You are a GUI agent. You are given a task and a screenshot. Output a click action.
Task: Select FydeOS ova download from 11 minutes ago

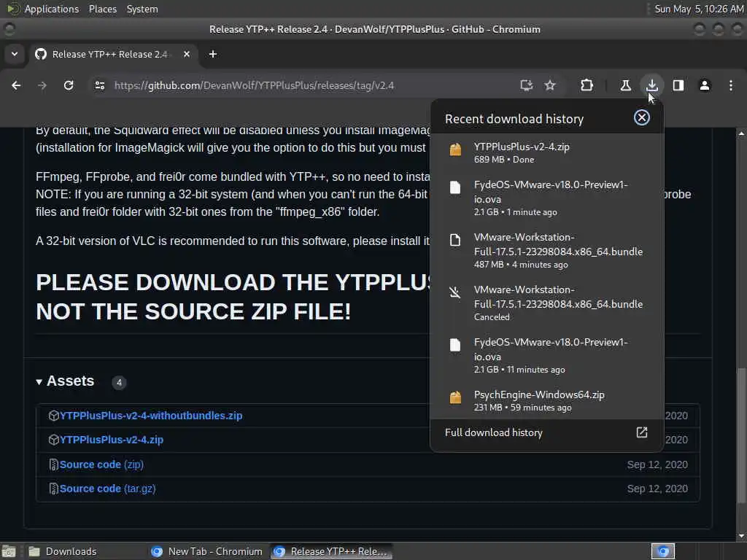pyautogui.click(x=546, y=355)
